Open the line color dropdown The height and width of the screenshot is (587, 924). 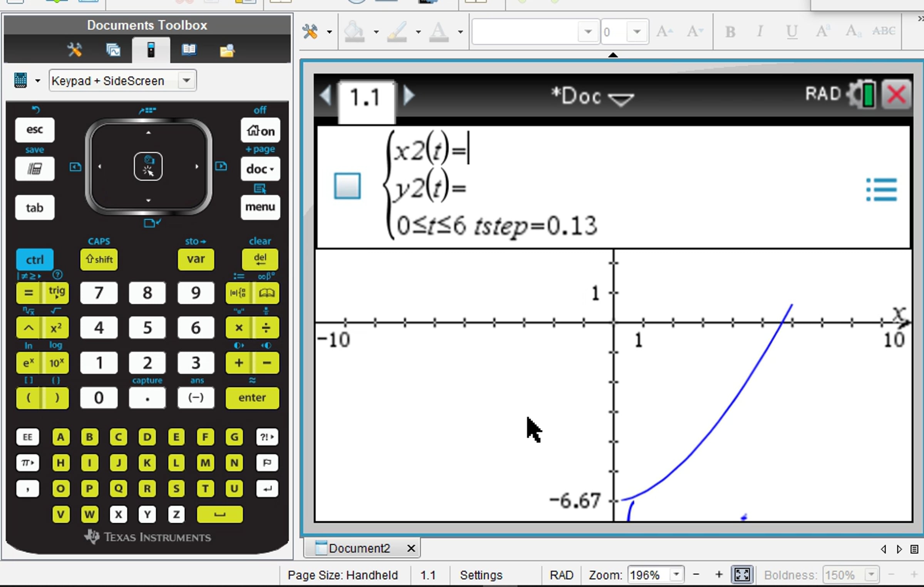pyautogui.click(x=418, y=32)
